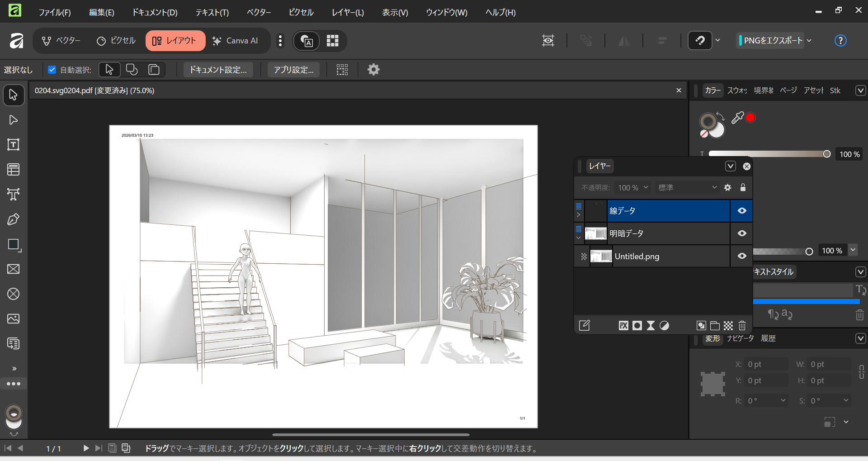This screenshot has width=868, height=461.
Task: Delete layer using trash icon
Action: click(742, 326)
